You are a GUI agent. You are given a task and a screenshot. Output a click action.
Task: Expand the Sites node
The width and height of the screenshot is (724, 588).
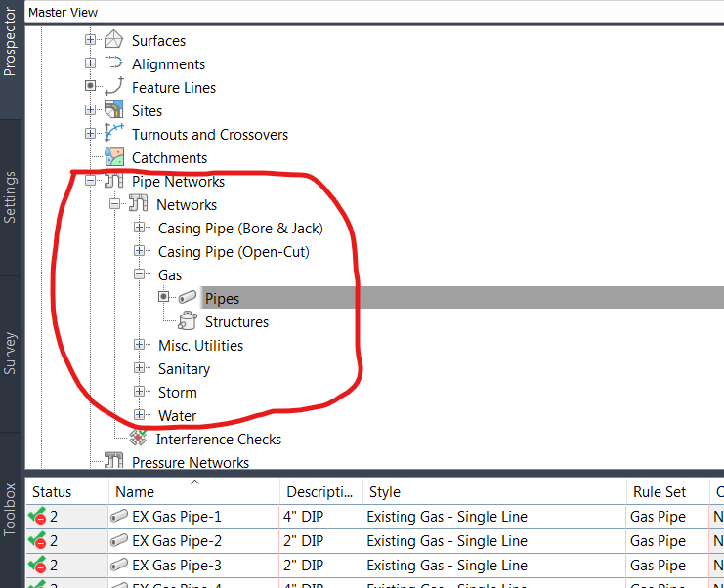click(91, 109)
